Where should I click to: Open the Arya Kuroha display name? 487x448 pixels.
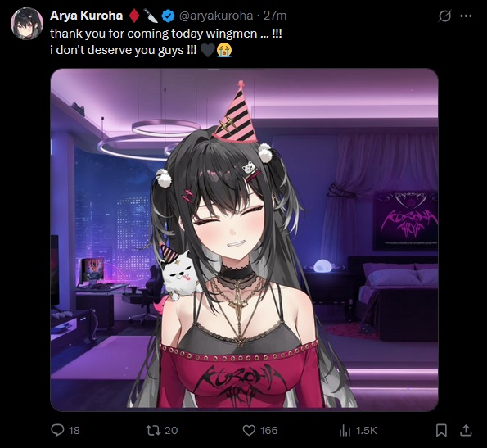(x=86, y=16)
